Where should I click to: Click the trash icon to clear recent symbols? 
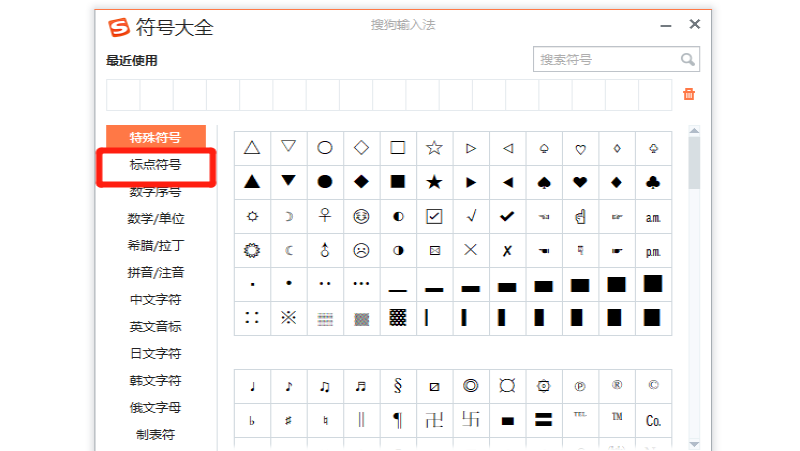pyautogui.click(x=688, y=94)
